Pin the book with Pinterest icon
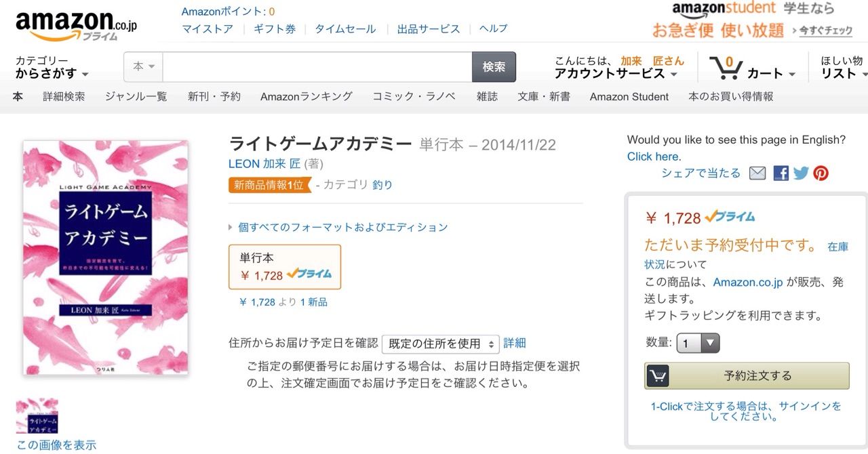The height and width of the screenshot is (454, 868). (x=821, y=173)
